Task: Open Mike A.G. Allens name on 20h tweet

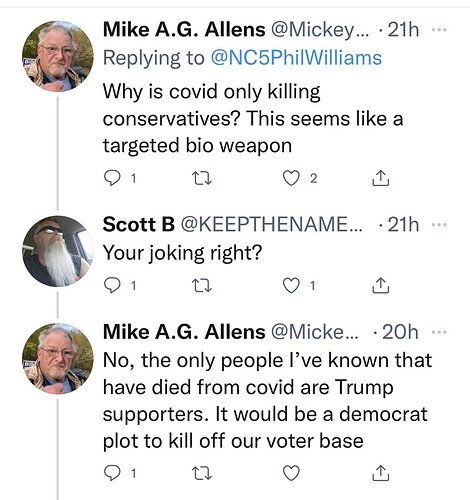Action: [x=184, y=332]
